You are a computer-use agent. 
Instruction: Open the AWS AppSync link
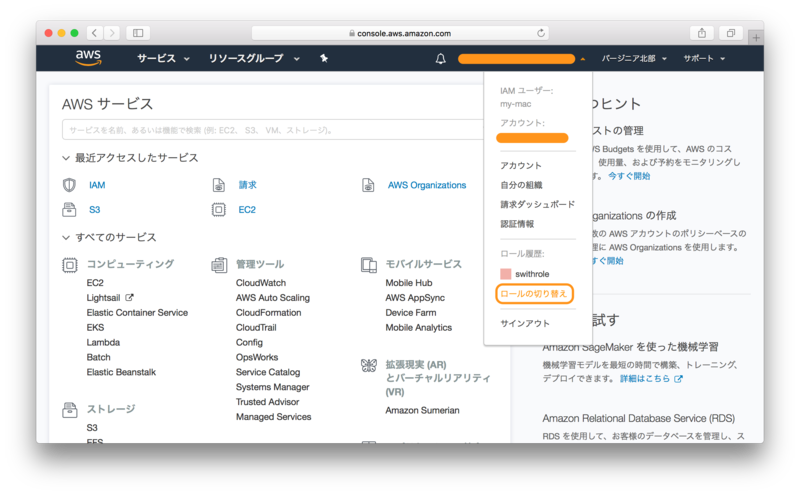click(x=415, y=298)
